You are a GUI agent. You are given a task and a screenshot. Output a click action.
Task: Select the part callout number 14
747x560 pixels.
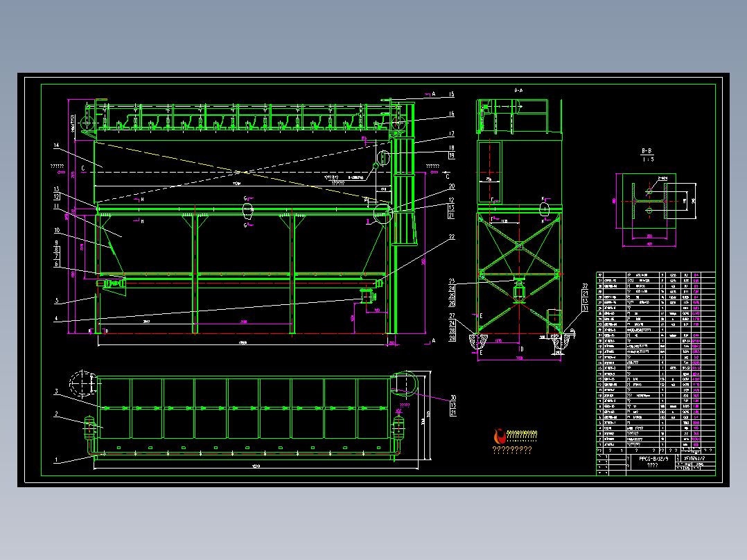[x=56, y=146]
